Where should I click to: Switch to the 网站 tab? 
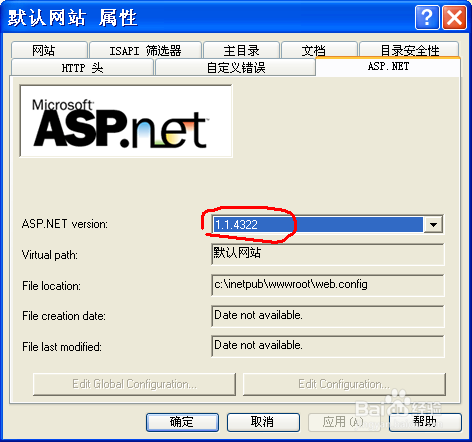[49, 50]
